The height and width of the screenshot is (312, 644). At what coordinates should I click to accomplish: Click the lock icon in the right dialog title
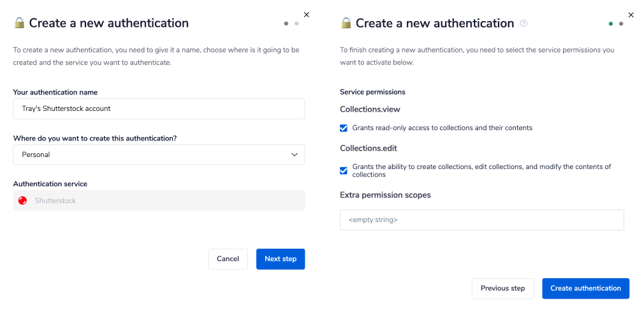pyautogui.click(x=346, y=23)
